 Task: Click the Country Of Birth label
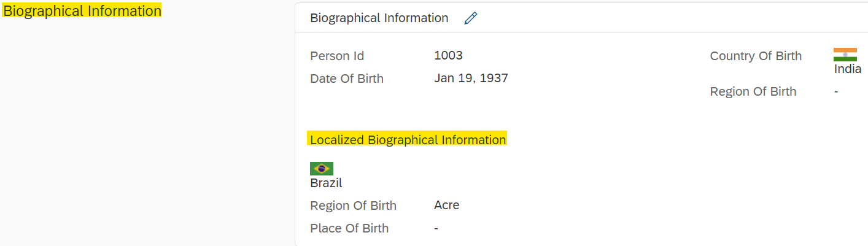click(756, 56)
